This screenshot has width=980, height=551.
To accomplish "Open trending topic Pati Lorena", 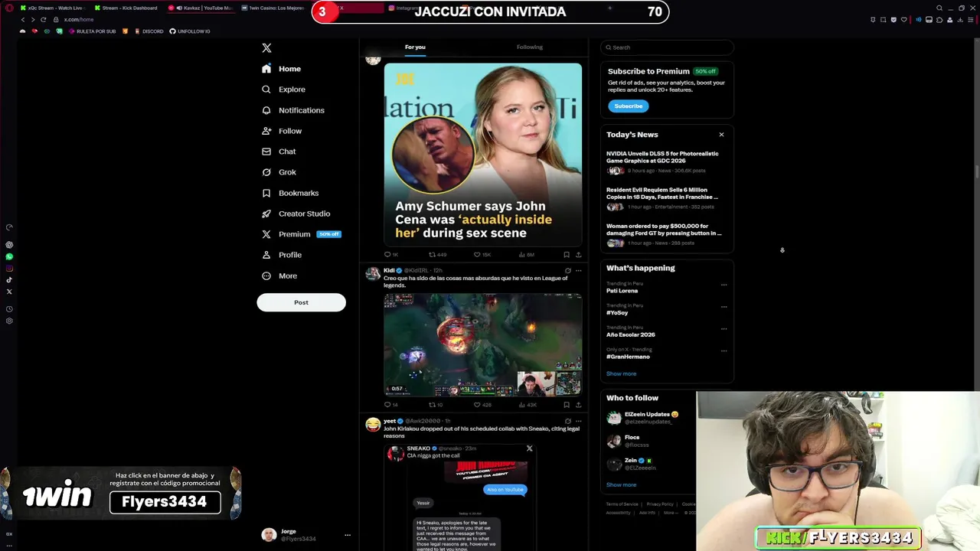I will tap(622, 291).
